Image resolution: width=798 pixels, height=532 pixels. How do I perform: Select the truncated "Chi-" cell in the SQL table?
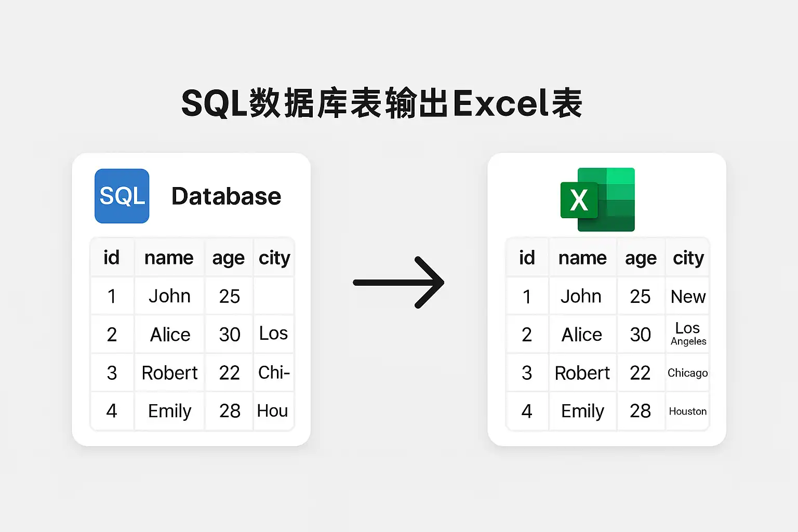[274, 373]
